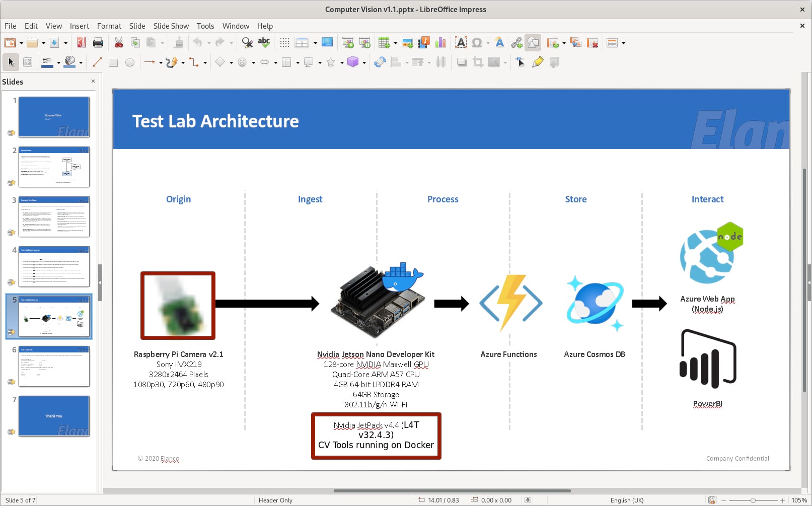Select slide 7 Thank You thumbnail
The width and height of the screenshot is (812, 506).
pos(54,416)
